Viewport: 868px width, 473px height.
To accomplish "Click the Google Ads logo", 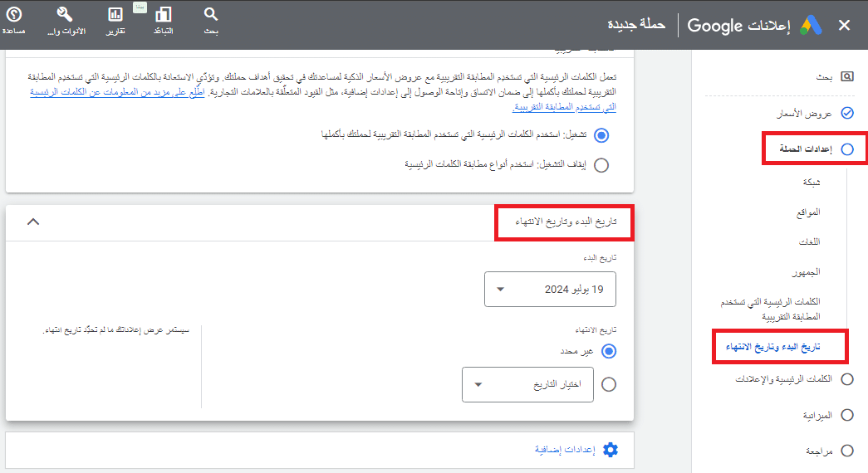I will (811, 25).
